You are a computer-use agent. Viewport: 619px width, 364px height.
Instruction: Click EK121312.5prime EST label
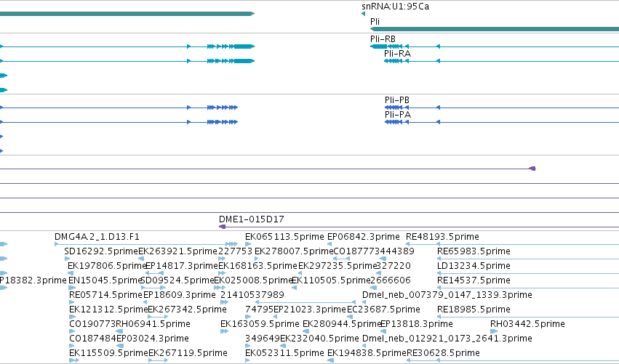click(108, 310)
